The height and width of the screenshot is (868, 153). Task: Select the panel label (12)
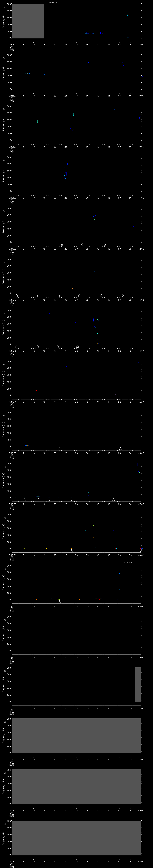coord(3,569)
